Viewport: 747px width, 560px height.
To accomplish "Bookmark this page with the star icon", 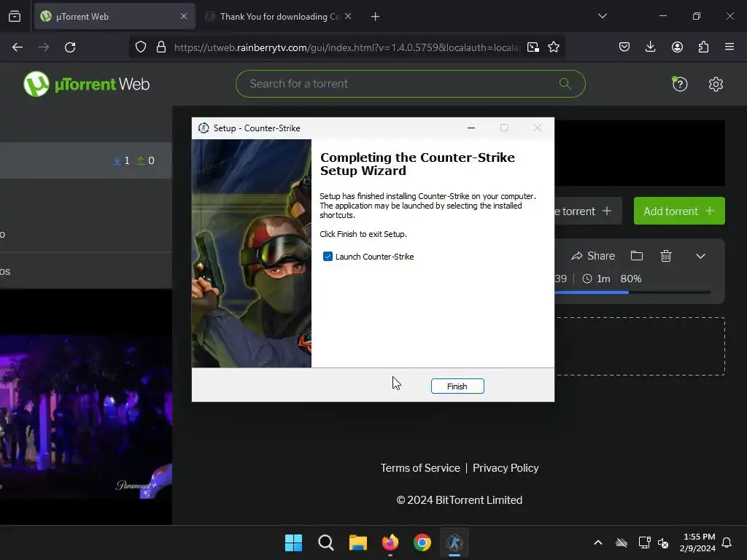I will pyautogui.click(x=554, y=47).
